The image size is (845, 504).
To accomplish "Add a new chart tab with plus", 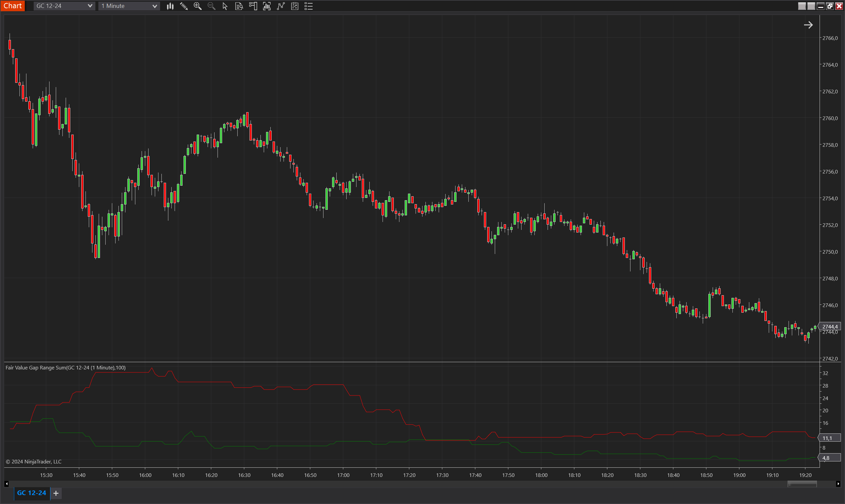I will 56,493.
